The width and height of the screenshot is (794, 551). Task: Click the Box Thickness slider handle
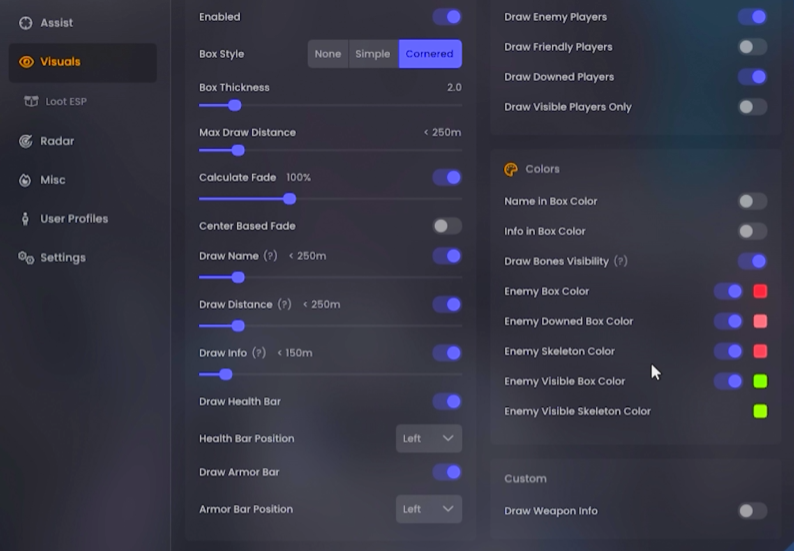point(234,105)
